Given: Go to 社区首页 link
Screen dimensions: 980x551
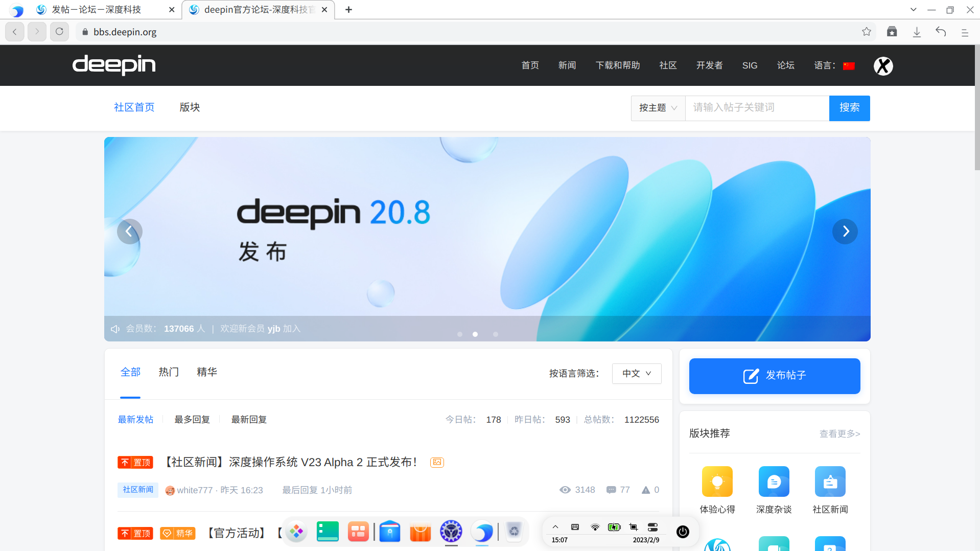Looking at the screenshot, I should [x=134, y=107].
